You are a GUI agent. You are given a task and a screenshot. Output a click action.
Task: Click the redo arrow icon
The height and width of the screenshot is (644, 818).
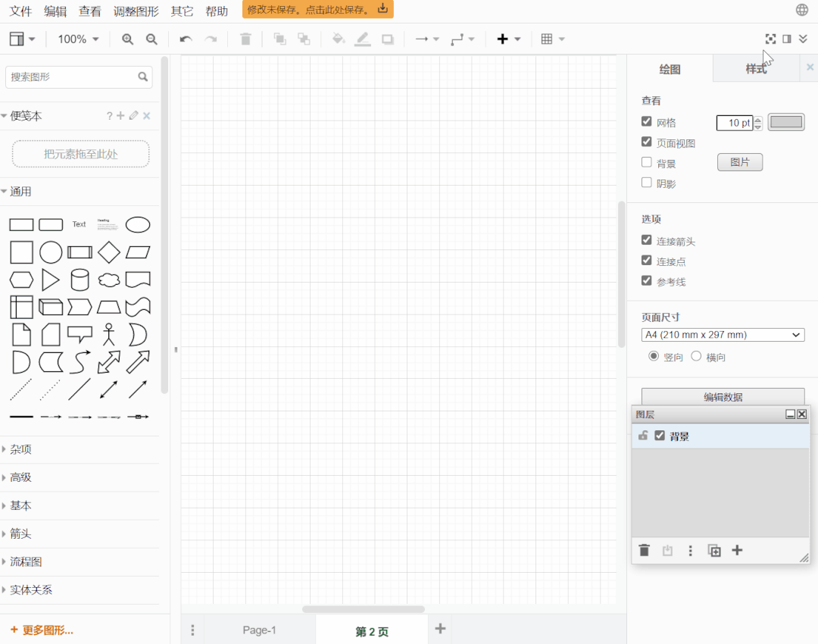pyautogui.click(x=211, y=39)
